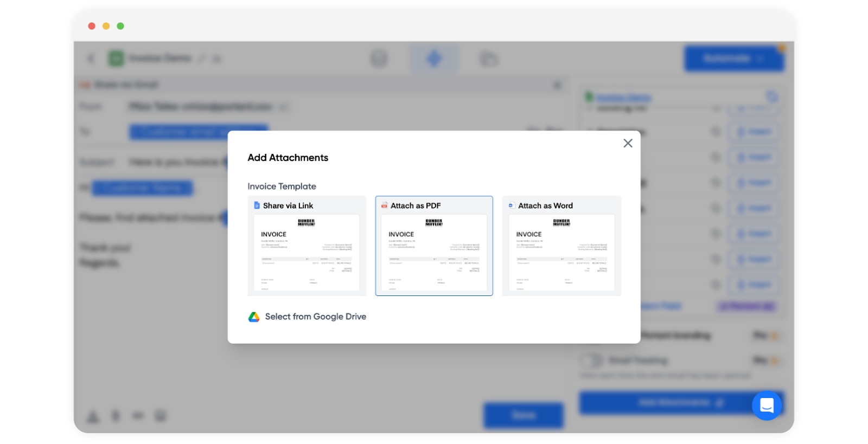
Task: Choose the Share via Link option
Action: 307,246
